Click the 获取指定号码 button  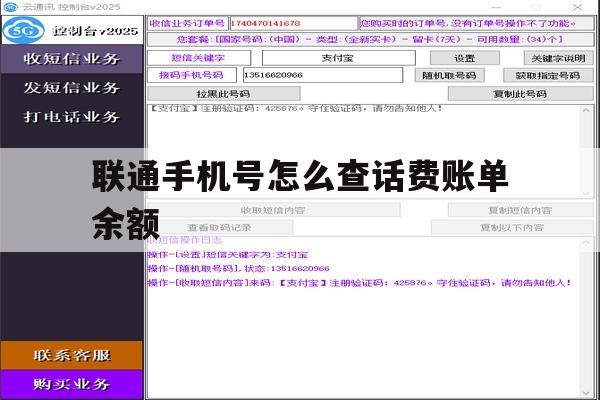[x=548, y=75]
